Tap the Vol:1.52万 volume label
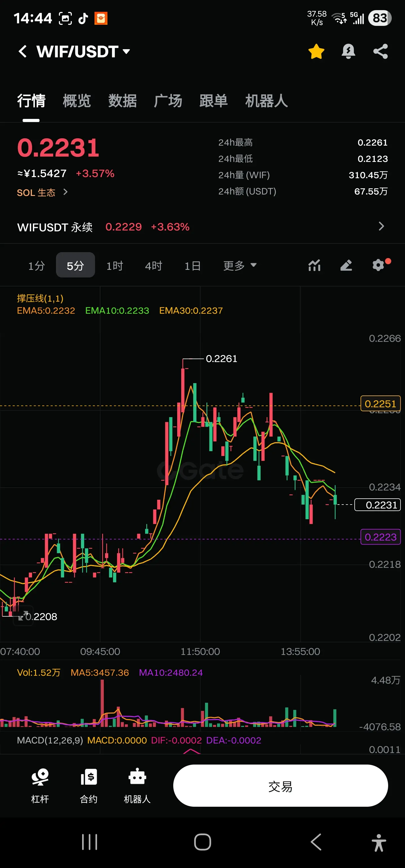The height and width of the screenshot is (868, 405). click(x=39, y=672)
